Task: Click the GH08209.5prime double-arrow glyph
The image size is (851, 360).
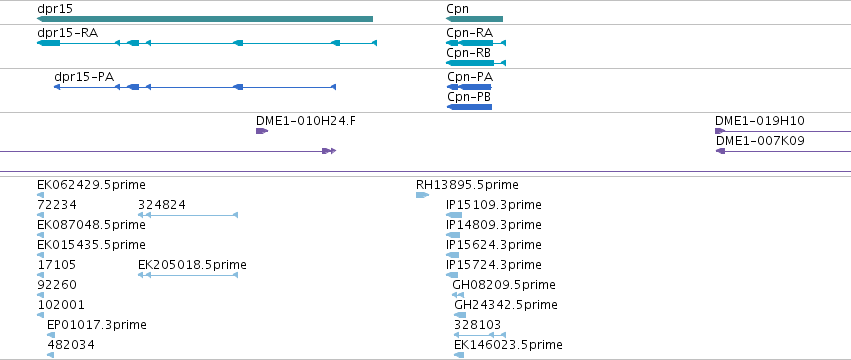Action: (x=458, y=295)
